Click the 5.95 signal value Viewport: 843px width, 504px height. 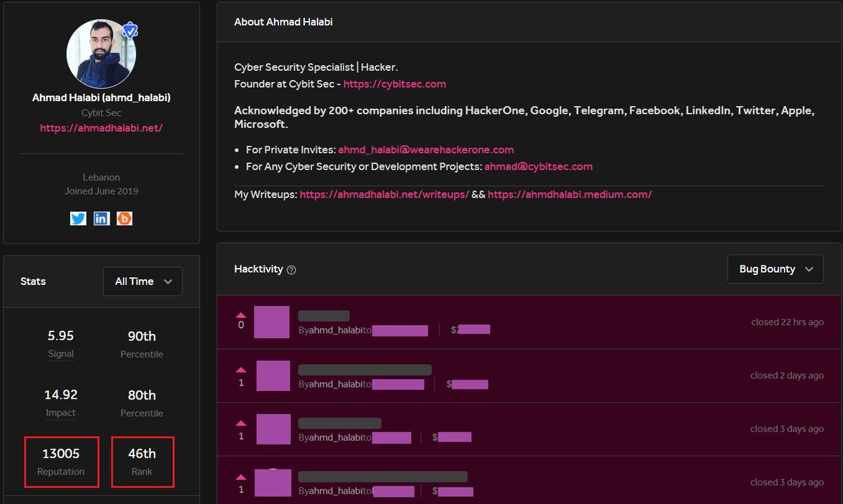(60, 336)
